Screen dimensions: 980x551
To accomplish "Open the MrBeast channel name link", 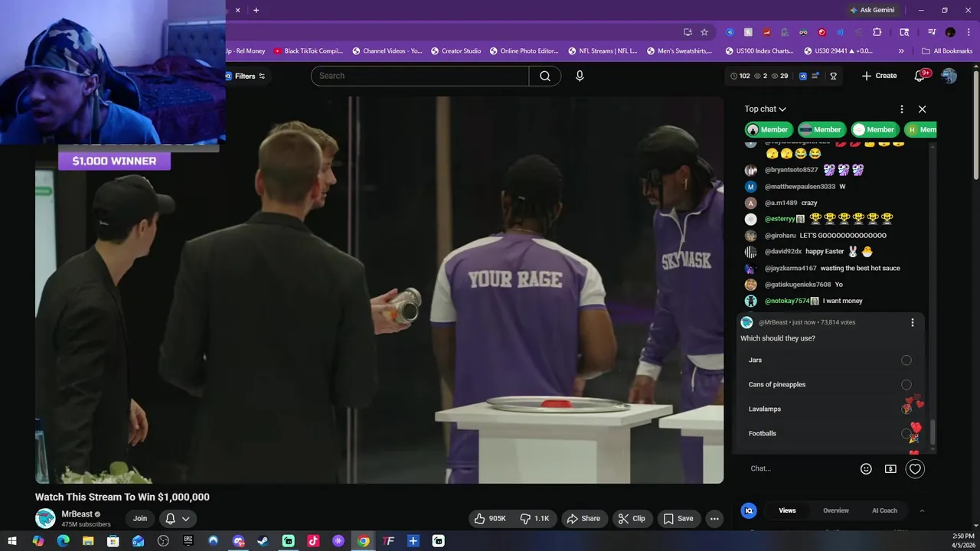I will [77, 514].
